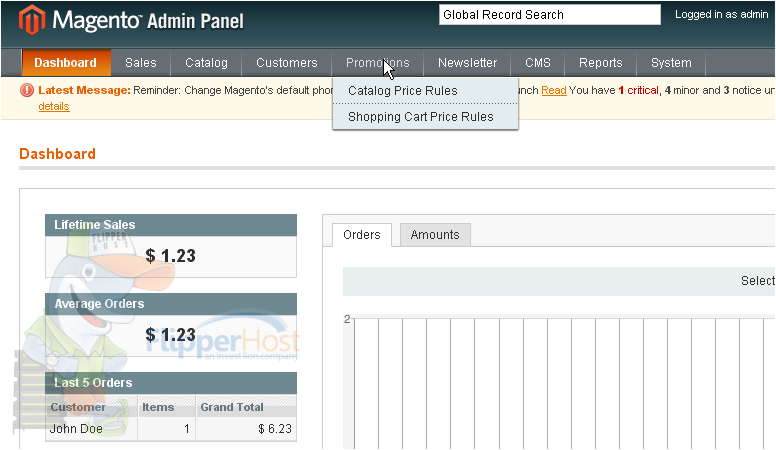This screenshot has width=776, height=450.
Task: Open the Dashboard menu
Action: tap(66, 63)
